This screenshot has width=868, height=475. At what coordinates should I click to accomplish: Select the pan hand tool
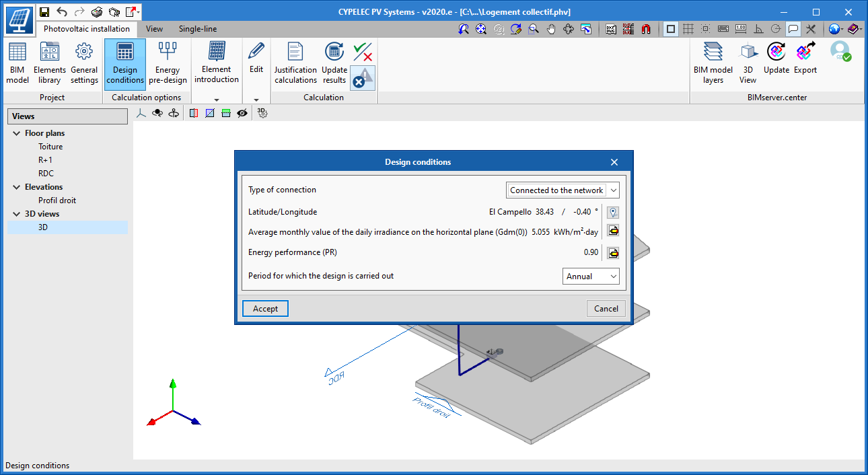(551, 29)
